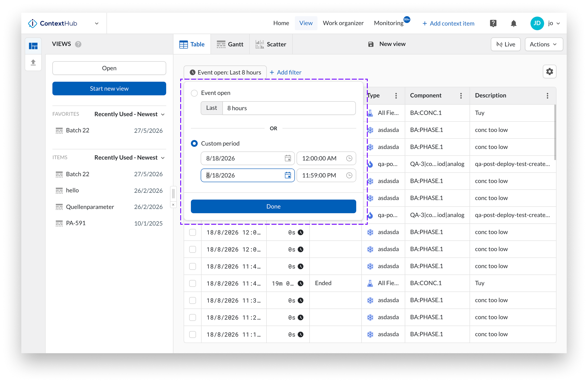
Task: Open the notifications bell
Action: tap(513, 23)
